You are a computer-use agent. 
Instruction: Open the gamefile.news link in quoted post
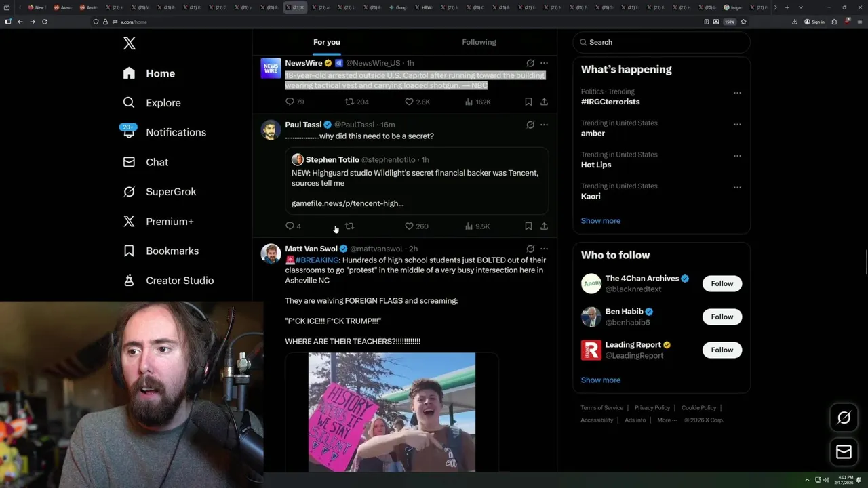[x=347, y=203]
